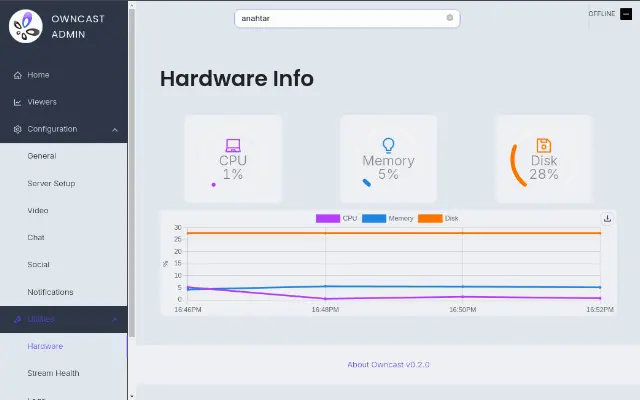This screenshot has height=400, width=640.
Task: Click the CPU 1% value
Action: coord(233,175)
